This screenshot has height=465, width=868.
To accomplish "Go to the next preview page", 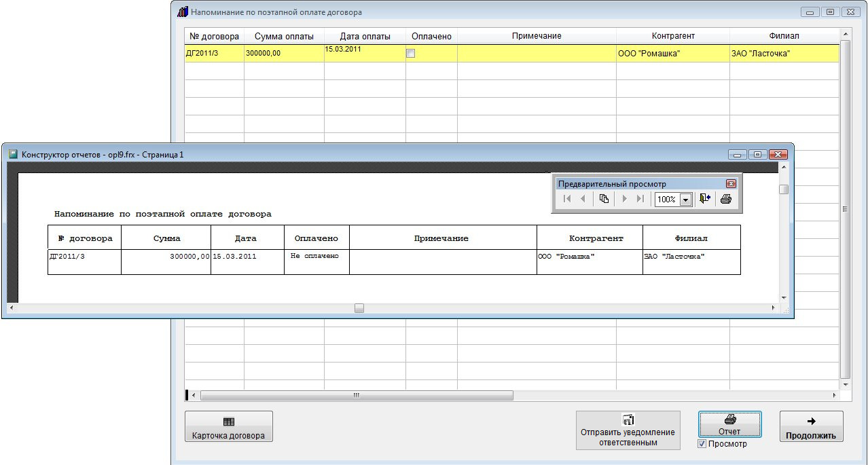I will pyautogui.click(x=624, y=199).
